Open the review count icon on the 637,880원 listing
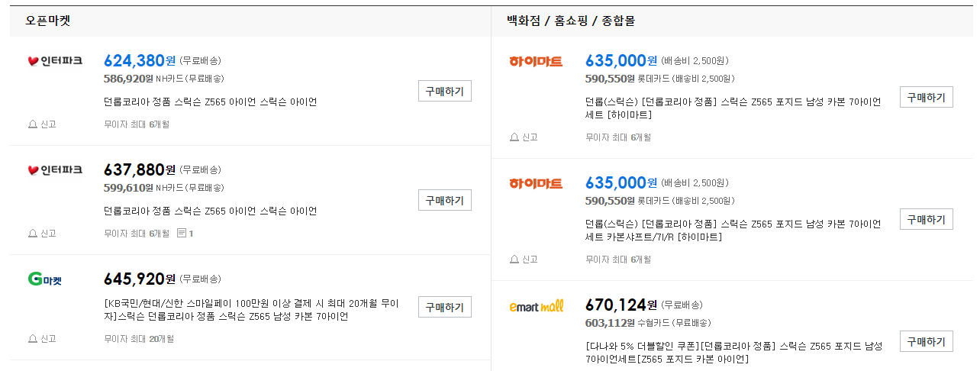The image size is (980, 371). (x=181, y=233)
